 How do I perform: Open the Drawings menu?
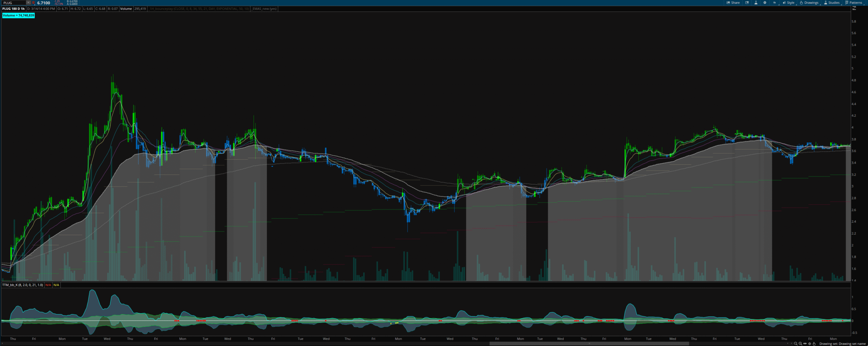click(x=809, y=3)
